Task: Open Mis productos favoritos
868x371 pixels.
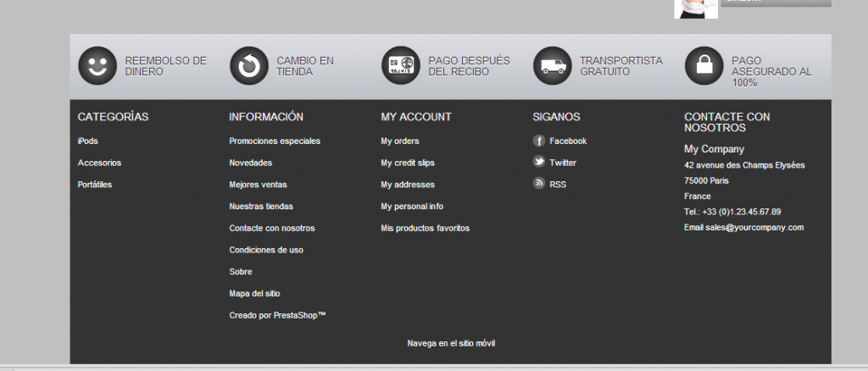Action: click(x=425, y=229)
